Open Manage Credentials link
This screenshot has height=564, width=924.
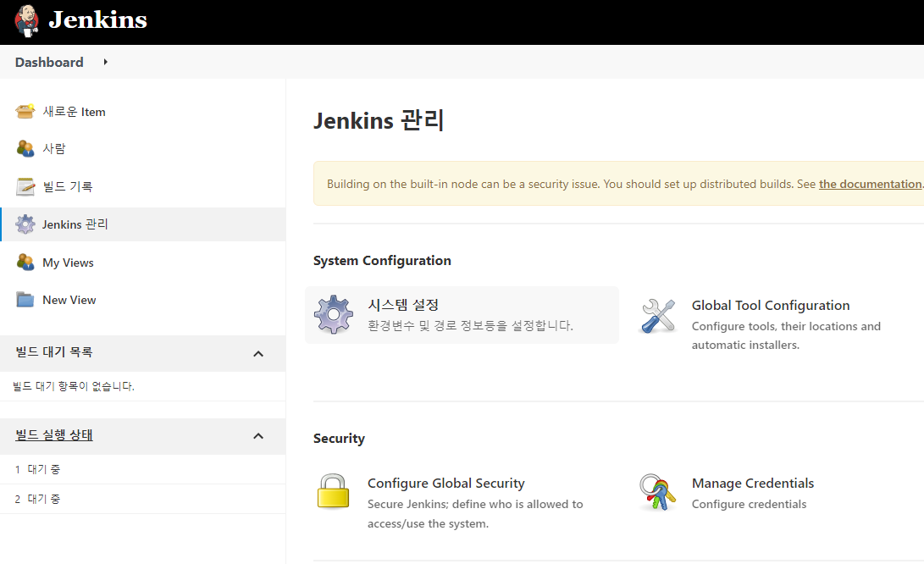pyautogui.click(x=753, y=484)
